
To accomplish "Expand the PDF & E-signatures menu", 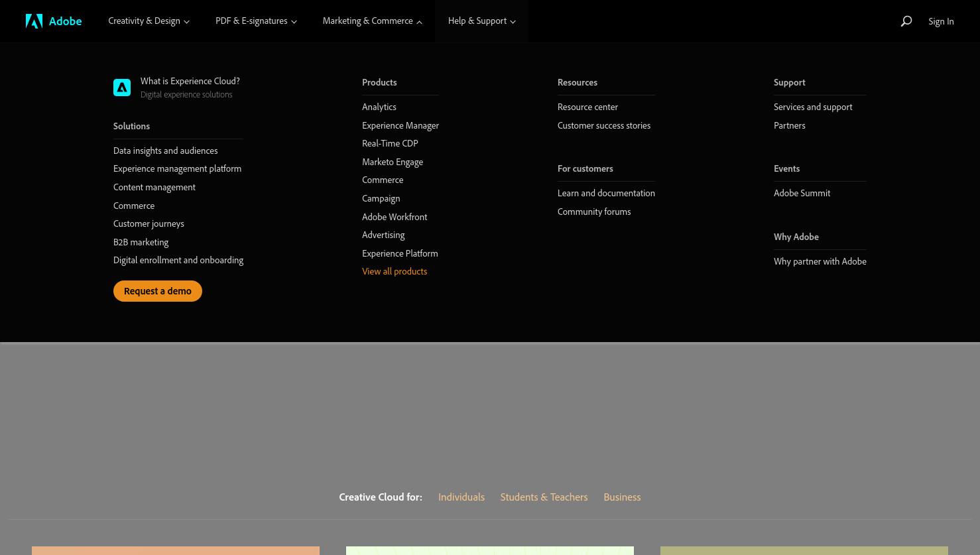I will (x=256, y=21).
